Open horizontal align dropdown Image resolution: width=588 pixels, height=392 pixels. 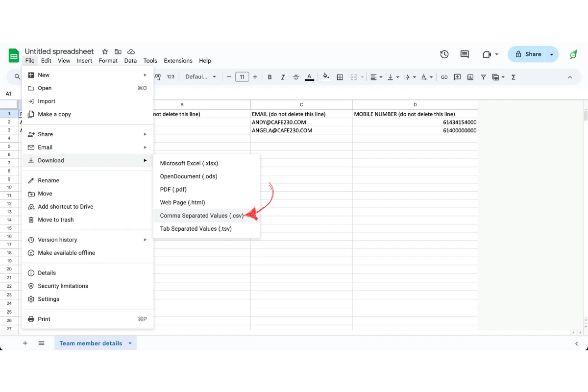376,77
